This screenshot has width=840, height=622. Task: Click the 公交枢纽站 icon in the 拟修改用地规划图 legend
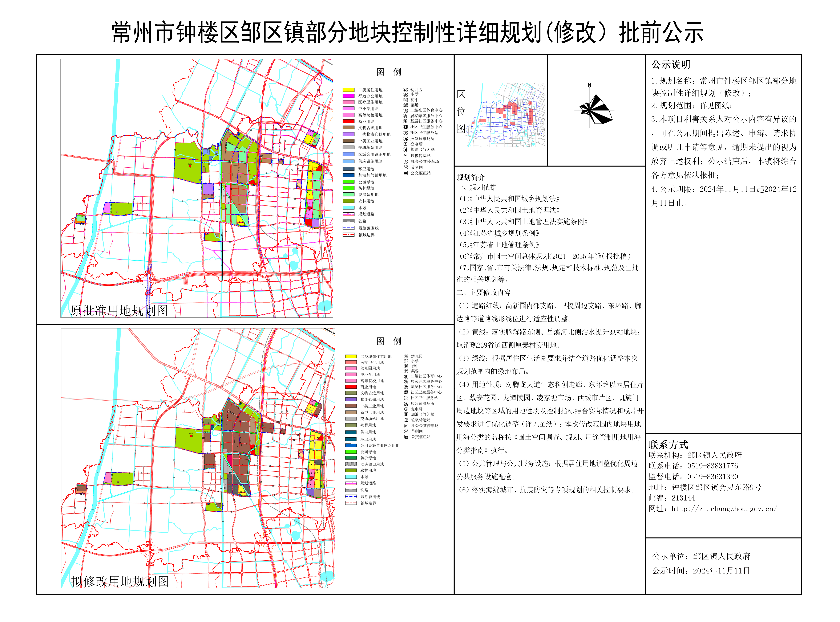point(406,437)
